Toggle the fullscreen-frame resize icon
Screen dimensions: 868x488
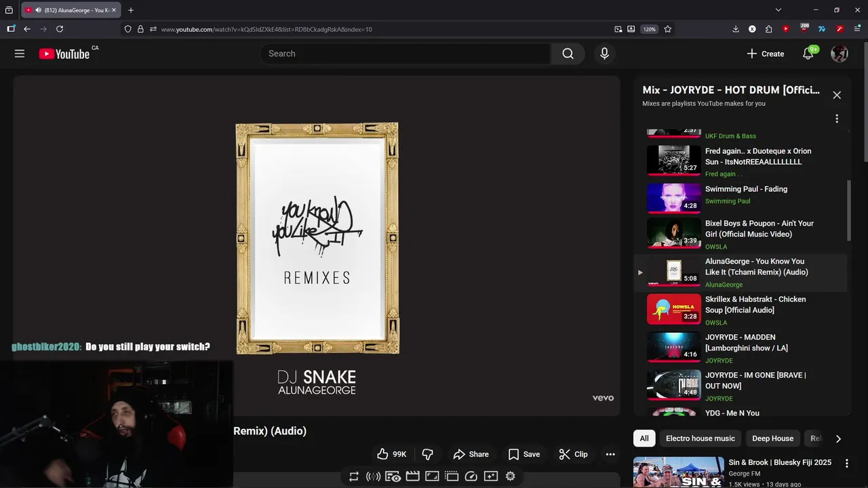pyautogui.click(x=432, y=476)
